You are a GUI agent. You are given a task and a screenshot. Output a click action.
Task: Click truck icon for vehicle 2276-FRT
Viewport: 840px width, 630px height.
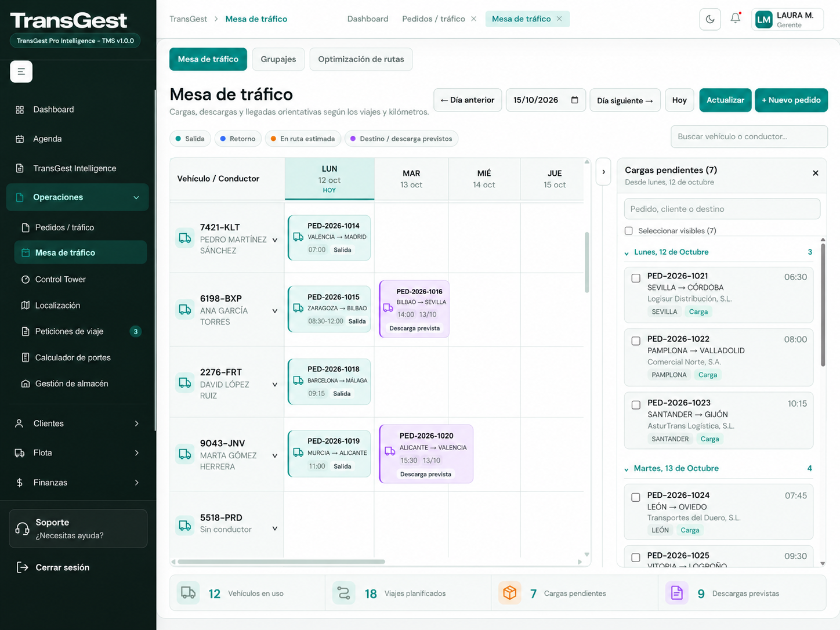(x=185, y=383)
